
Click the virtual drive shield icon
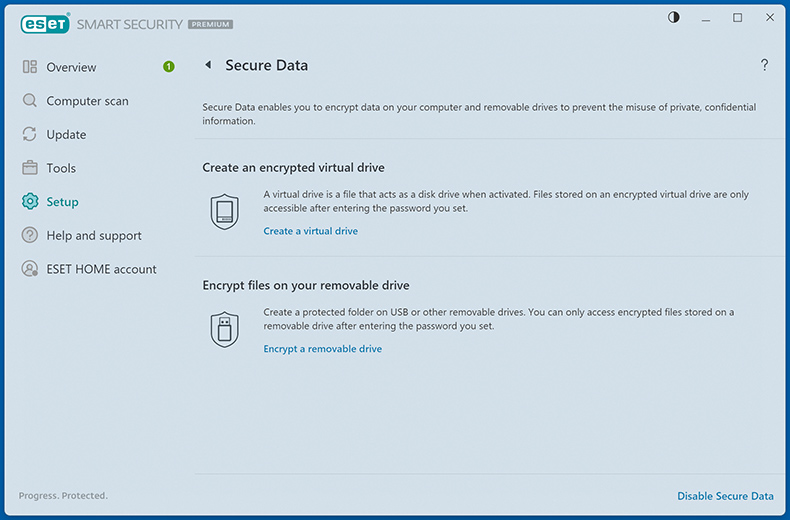(x=224, y=212)
